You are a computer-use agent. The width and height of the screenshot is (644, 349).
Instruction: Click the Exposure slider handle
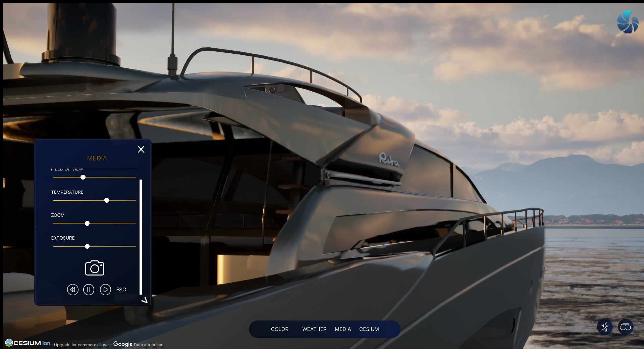pyautogui.click(x=87, y=246)
